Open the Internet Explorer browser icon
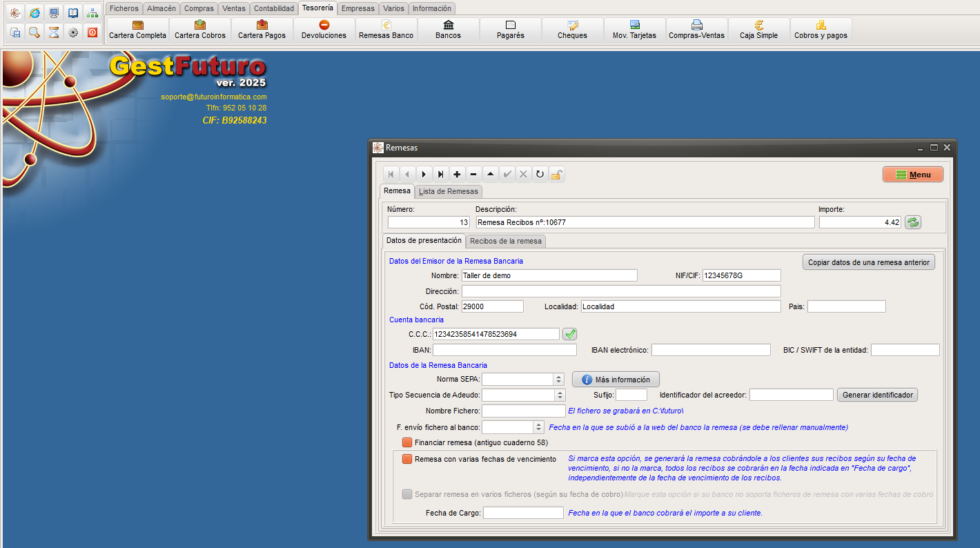This screenshot has width=980, height=548. point(35,12)
